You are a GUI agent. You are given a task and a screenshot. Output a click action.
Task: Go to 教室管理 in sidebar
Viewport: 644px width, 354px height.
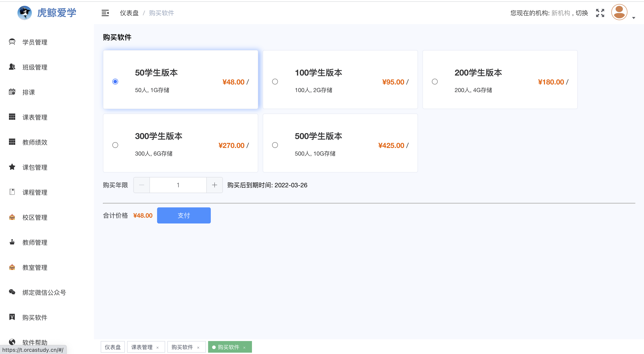tap(35, 267)
